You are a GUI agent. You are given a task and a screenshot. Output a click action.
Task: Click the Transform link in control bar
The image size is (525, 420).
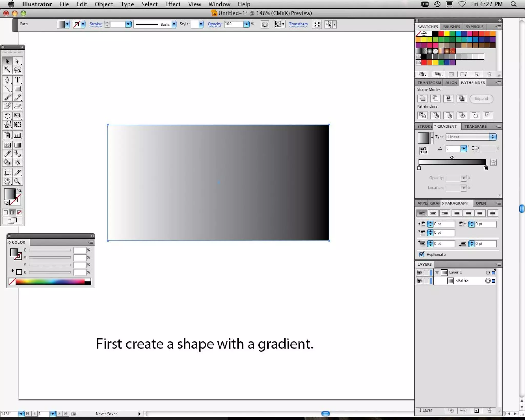(x=298, y=24)
